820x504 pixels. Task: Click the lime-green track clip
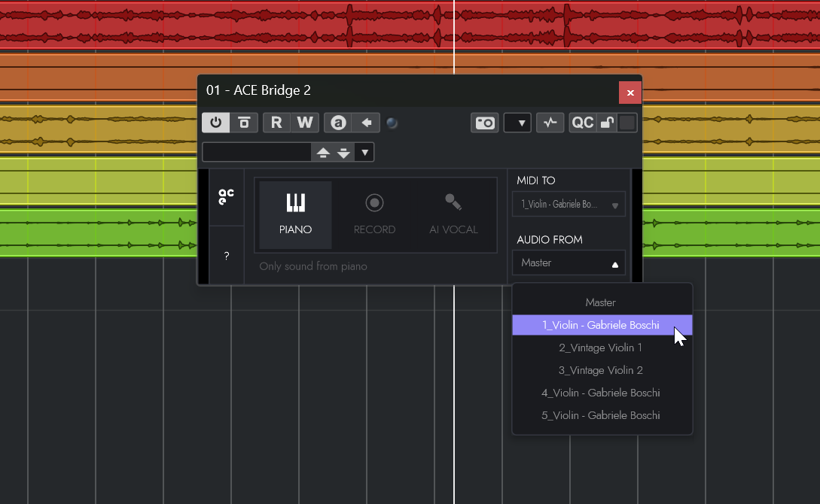tap(99, 181)
